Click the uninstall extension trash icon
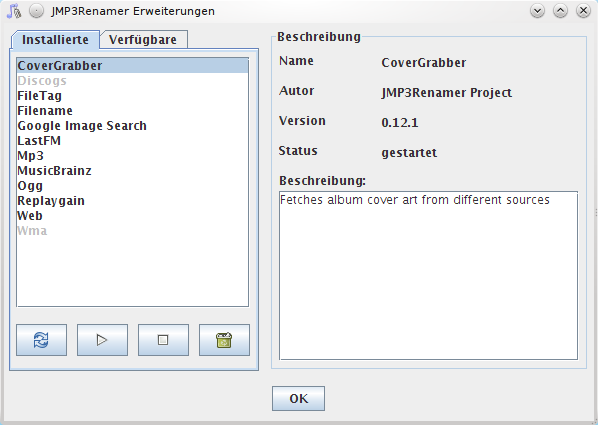 click(x=224, y=340)
